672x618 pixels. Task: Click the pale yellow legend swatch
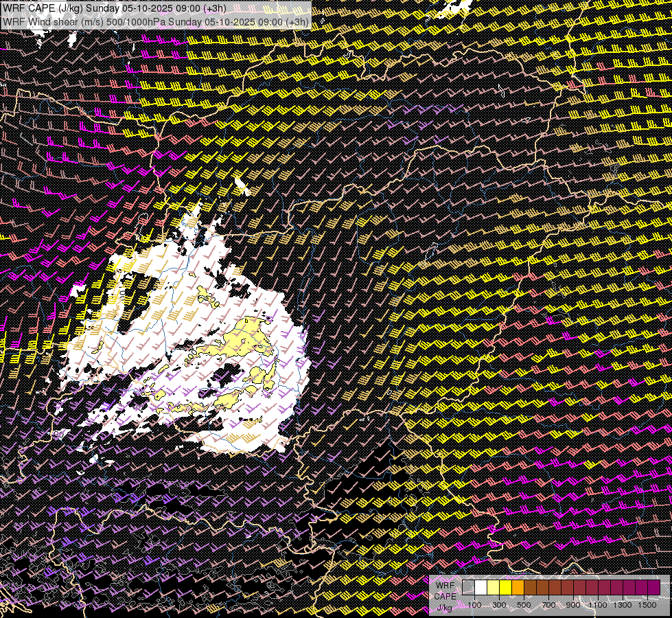pos(493,587)
